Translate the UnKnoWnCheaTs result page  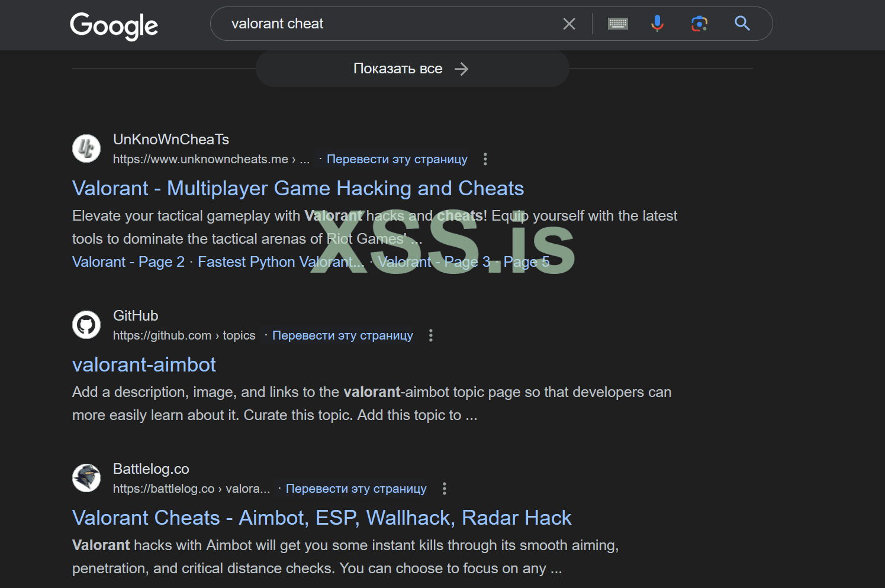click(x=397, y=159)
